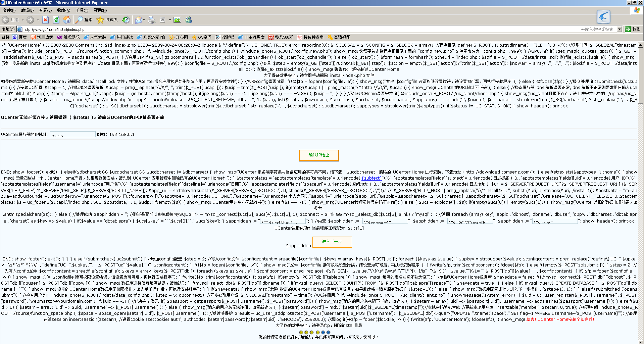Expand Word edit button dropdown arrow
Image resolution: width=644 pixels, height=344 pixels.
point(170,20)
